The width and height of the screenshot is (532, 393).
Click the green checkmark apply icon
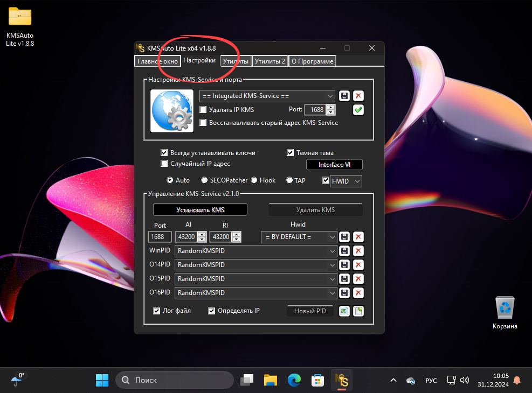(358, 110)
